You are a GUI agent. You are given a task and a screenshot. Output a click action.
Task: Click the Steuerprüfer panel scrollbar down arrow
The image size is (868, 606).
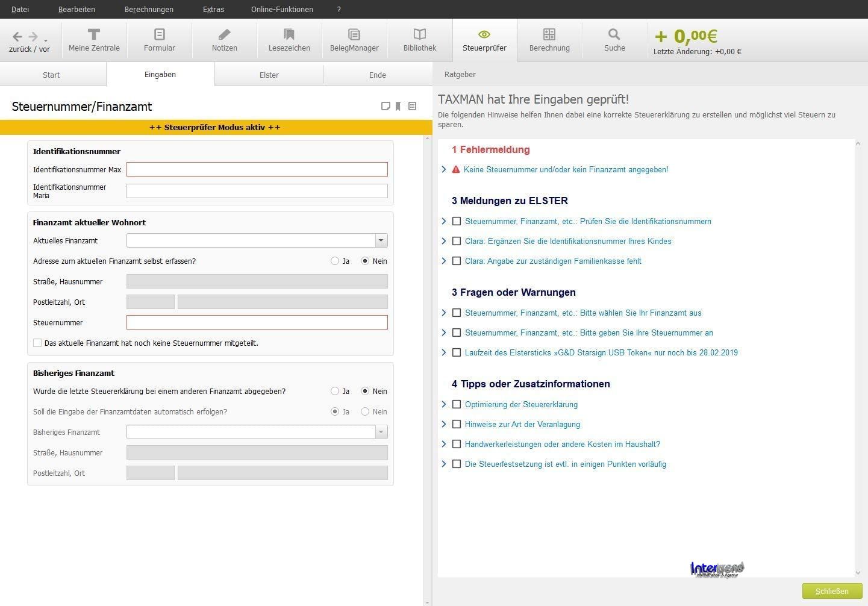point(858,573)
